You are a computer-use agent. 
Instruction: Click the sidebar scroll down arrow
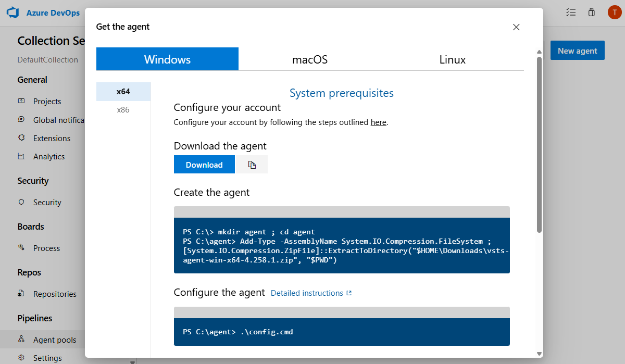[x=132, y=361]
